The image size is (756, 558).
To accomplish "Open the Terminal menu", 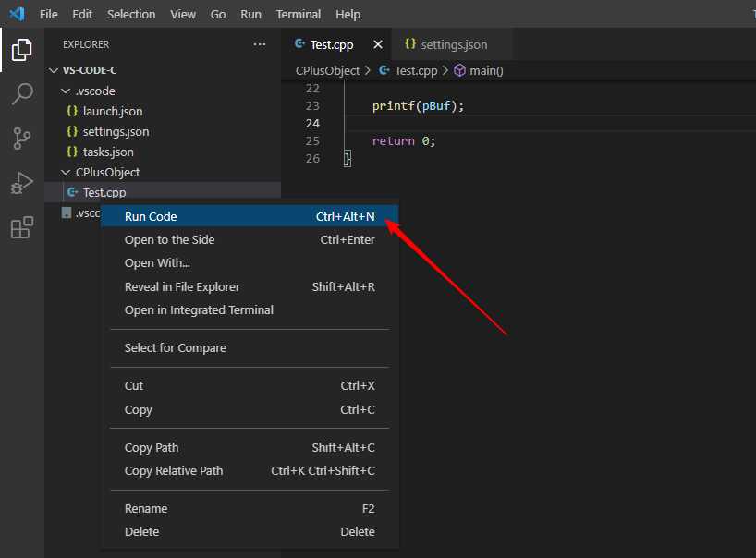I will click(x=298, y=15).
